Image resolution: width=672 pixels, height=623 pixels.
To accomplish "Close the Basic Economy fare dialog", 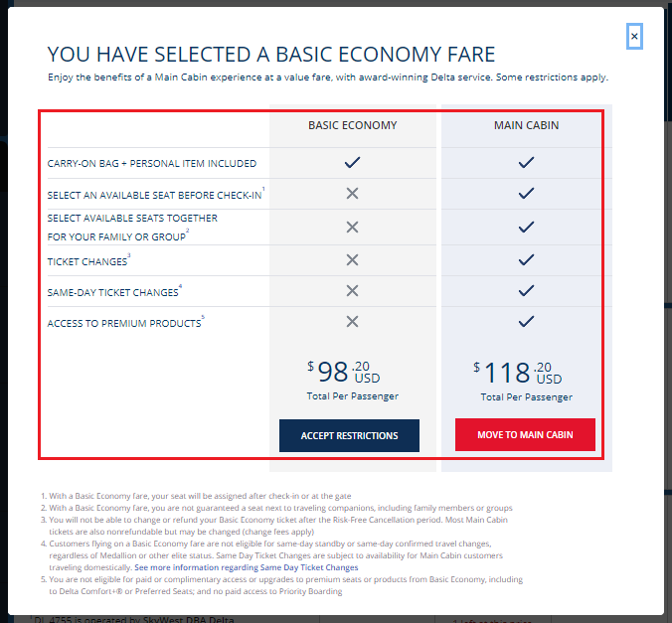I will [x=634, y=38].
